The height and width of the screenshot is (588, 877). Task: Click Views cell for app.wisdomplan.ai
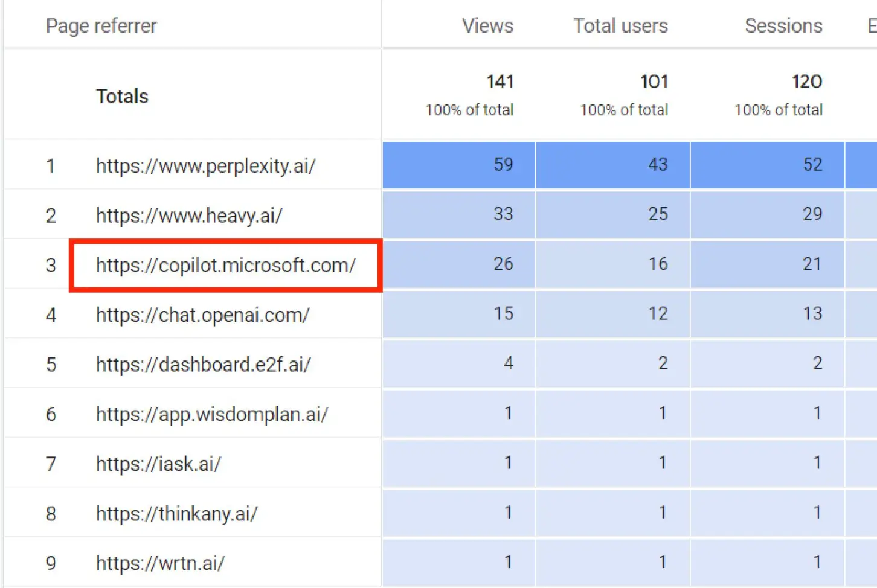(459, 414)
